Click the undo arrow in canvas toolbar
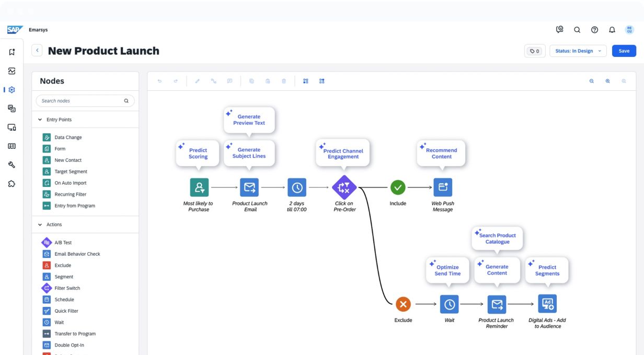Screen dimensions: 644x355 pos(159,81)
